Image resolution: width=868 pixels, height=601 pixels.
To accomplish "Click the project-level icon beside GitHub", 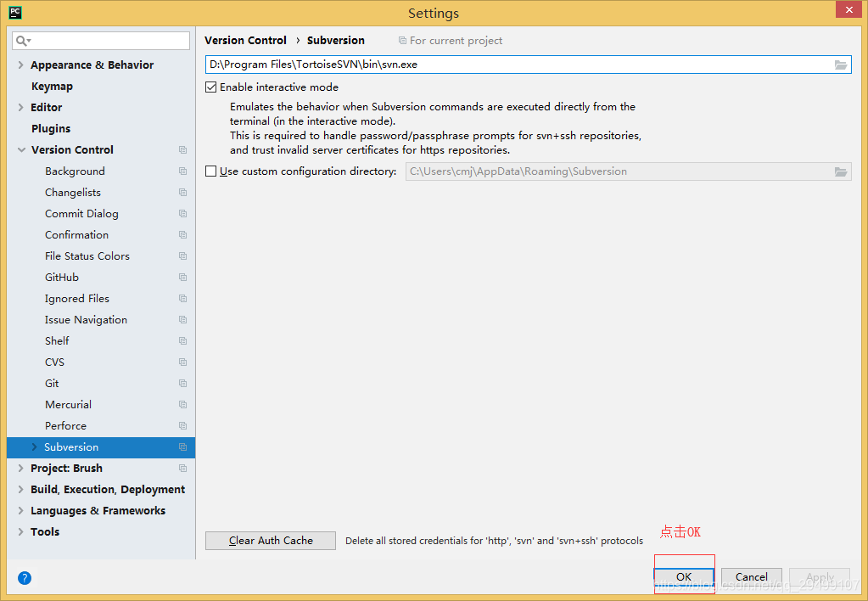I will [182, 277].
